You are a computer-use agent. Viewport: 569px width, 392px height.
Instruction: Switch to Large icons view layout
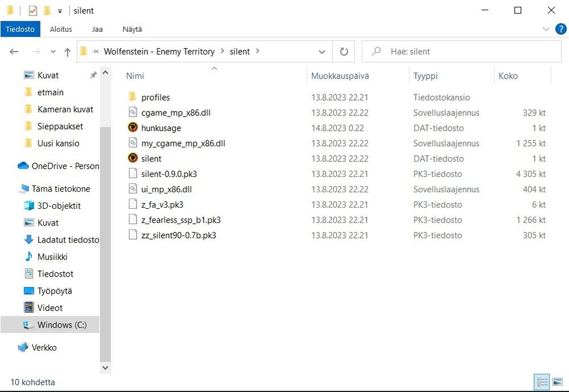[x=558, y=382]
